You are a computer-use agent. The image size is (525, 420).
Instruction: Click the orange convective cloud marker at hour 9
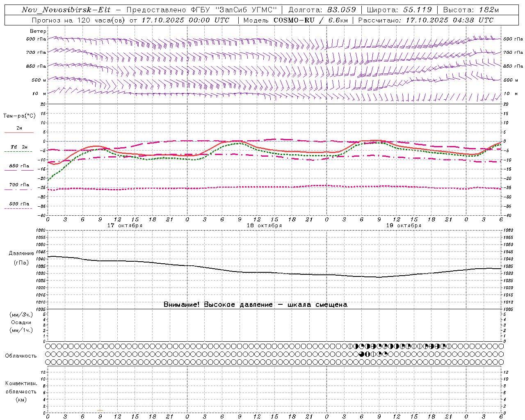click(100, 410)
